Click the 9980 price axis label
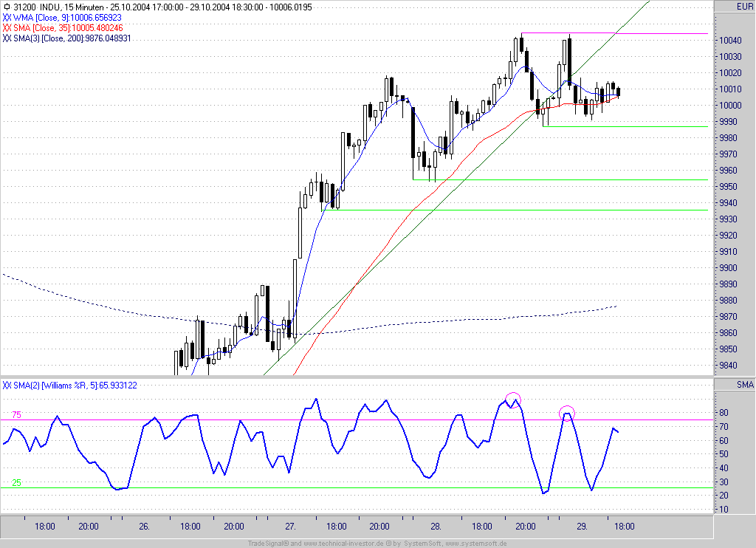The image size is (756, 548). (x=729, y=137)
